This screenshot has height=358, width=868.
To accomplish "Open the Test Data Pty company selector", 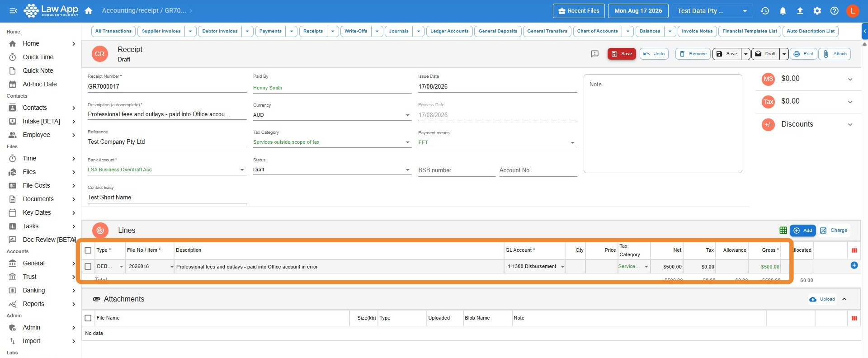I will pyautogui.click(x=712, y=11).
